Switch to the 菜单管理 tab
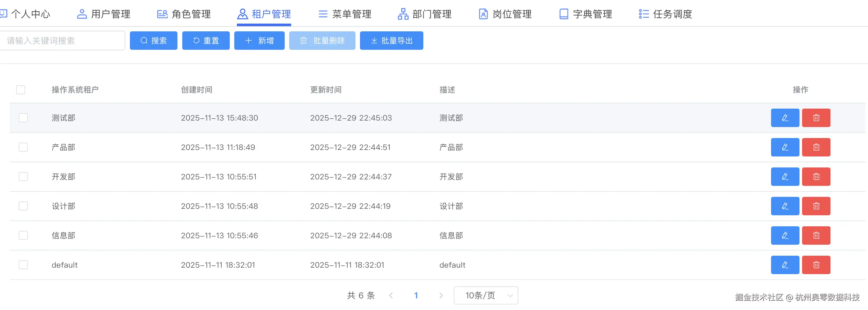The width and height of the screenshot is (868, 310). [x=345, y=14]
